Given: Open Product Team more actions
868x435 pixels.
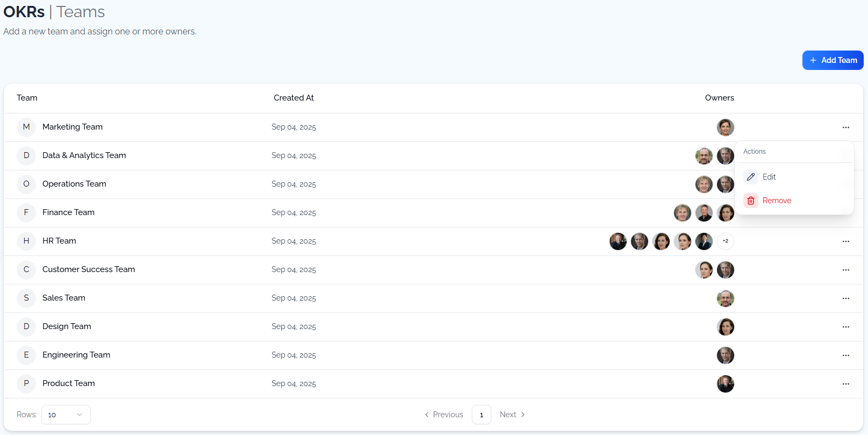Looking at the screenshot, I should [845, 384].
